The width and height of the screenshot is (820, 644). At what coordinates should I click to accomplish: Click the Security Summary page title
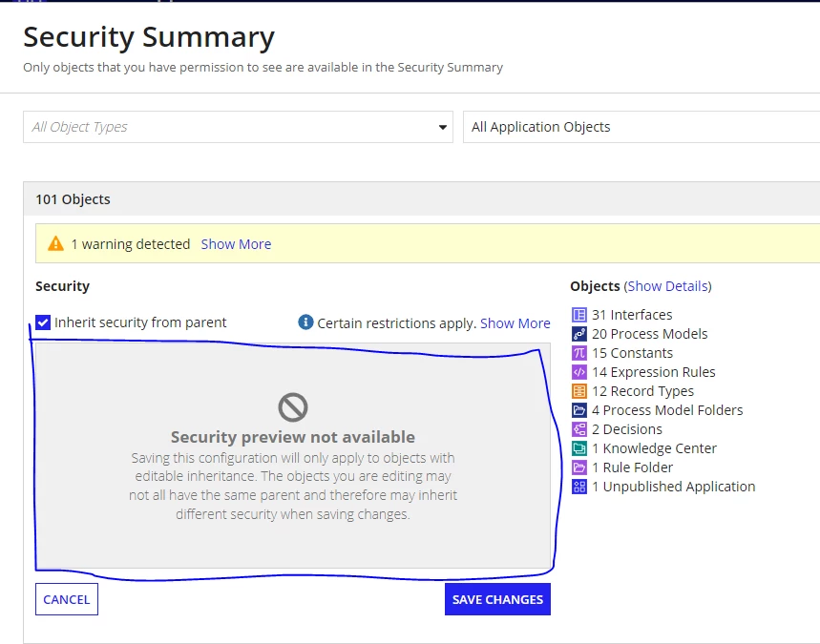[x=149, y=37]
